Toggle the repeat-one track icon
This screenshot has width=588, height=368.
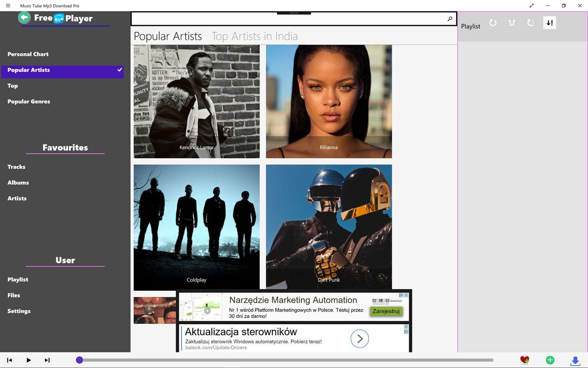click(x=530, y=23)
